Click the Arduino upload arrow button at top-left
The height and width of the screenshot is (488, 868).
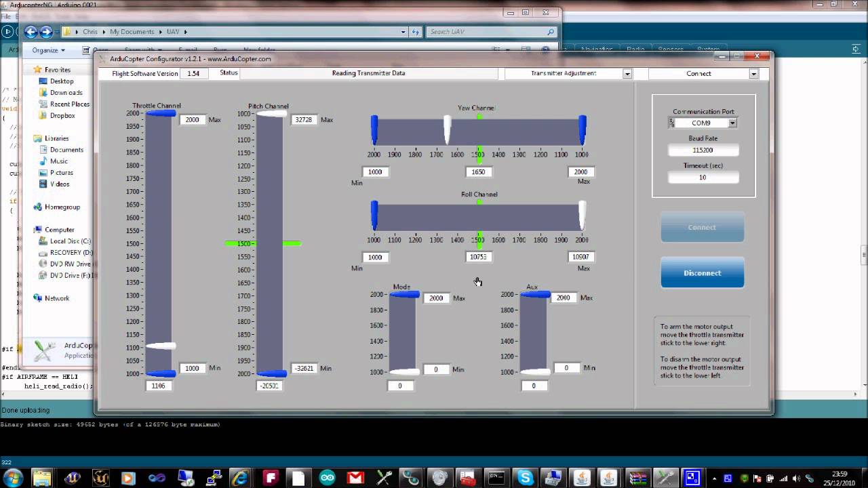7,31
